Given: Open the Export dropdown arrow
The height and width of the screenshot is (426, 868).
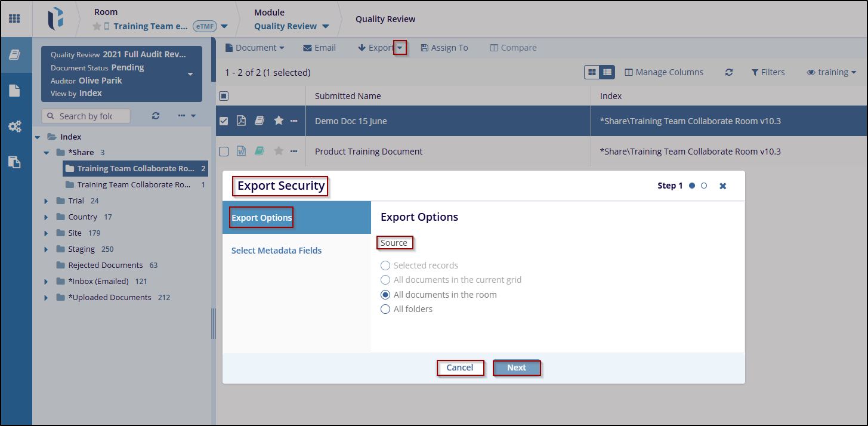Looking at the screenshot, I should coord(400,48).
